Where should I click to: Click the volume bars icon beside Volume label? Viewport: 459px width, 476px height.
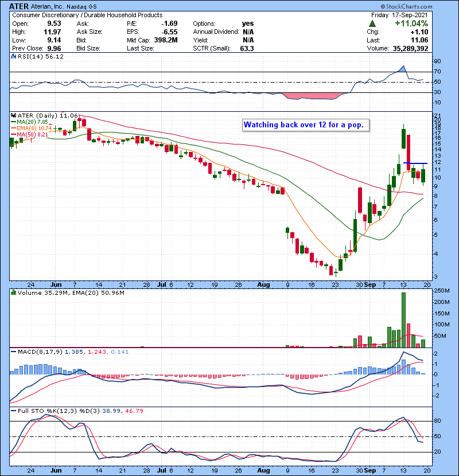[13, 292]
